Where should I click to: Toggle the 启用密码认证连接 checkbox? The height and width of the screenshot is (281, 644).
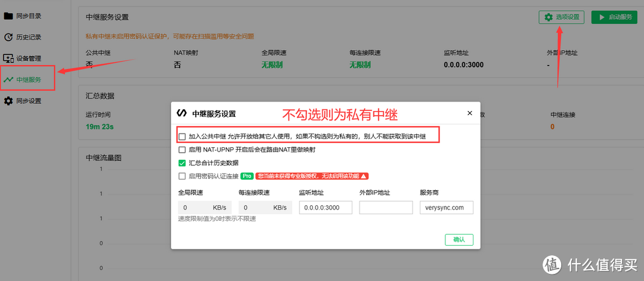[182, 176]
